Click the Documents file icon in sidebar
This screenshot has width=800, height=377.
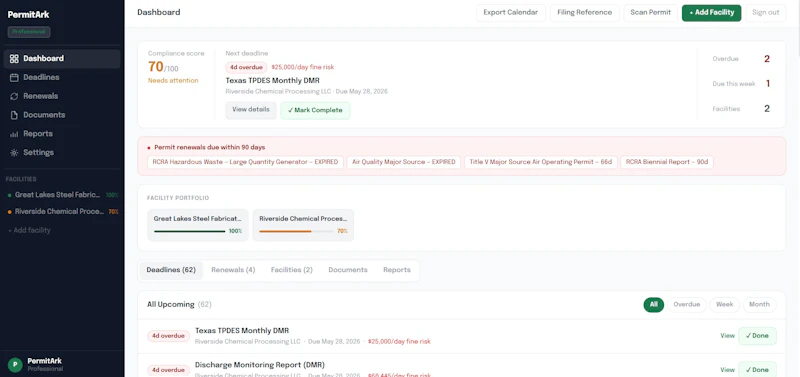tap(14, 115)
